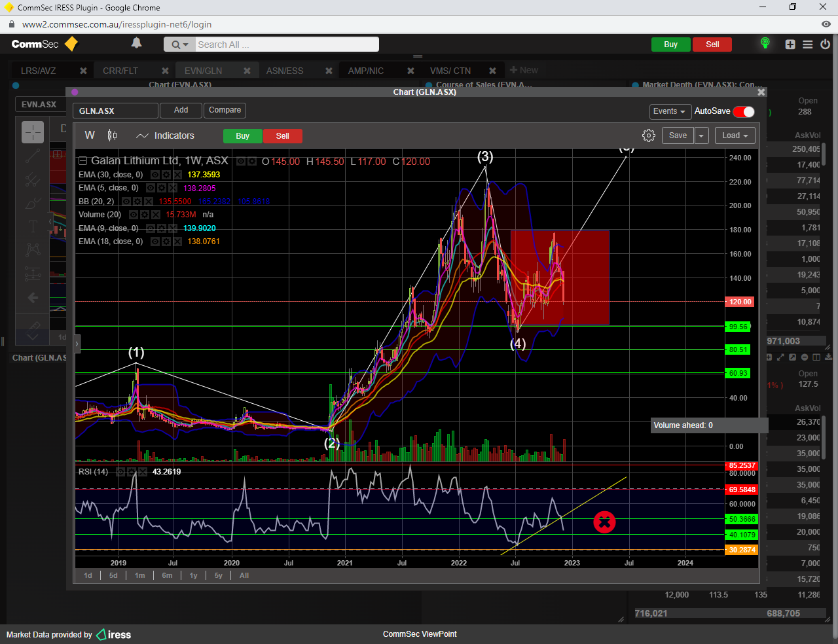This screenshot has width=838, height=644.
Task: Open settings for EMA (30, close, 0)
Action: click(x=166, y=175)
